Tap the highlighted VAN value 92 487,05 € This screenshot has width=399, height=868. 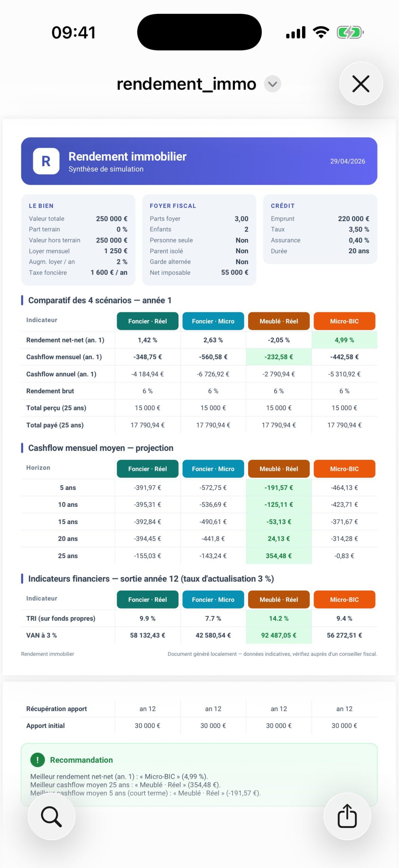pos(279,635)
